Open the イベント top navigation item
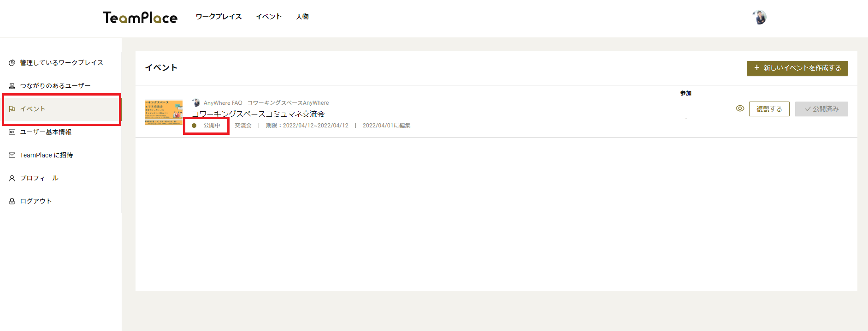 [269, 17]
